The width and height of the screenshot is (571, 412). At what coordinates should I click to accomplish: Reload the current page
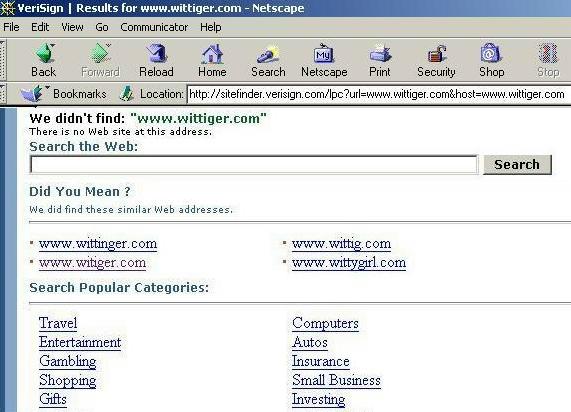pyautogui.click(x=157, y=54)
